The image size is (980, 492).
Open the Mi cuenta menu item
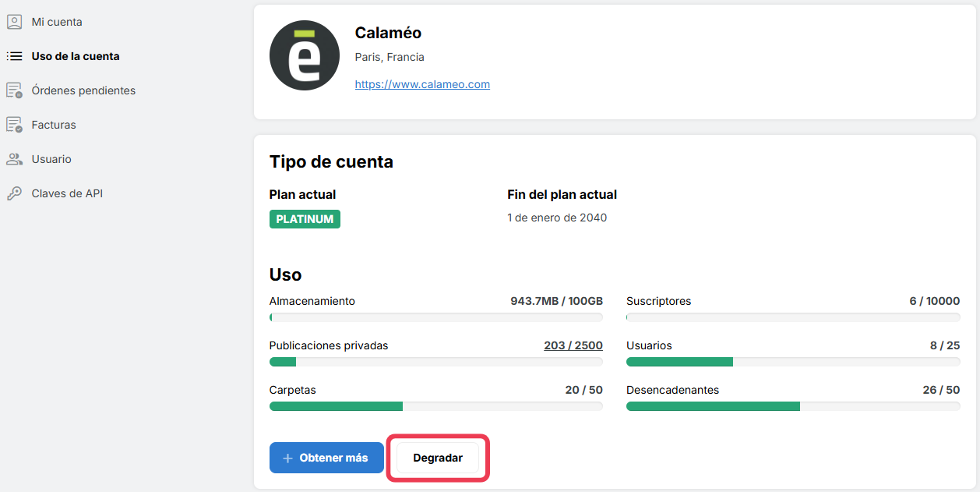pyautogui.click(x=57, y=22)
